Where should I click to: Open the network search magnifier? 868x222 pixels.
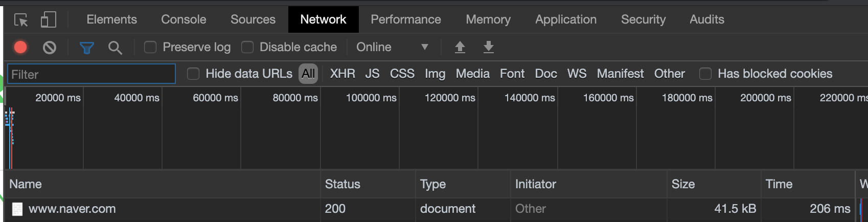point(115,48)
